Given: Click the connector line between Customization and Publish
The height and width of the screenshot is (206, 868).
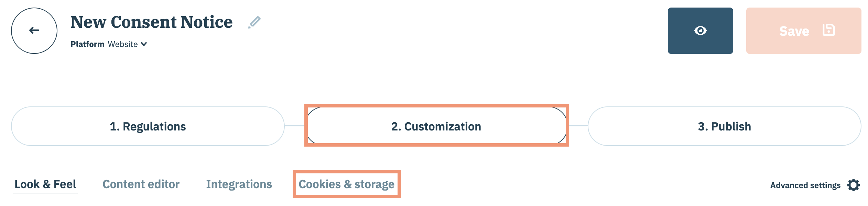Looking at the screenshot, I should click(578, 126).
